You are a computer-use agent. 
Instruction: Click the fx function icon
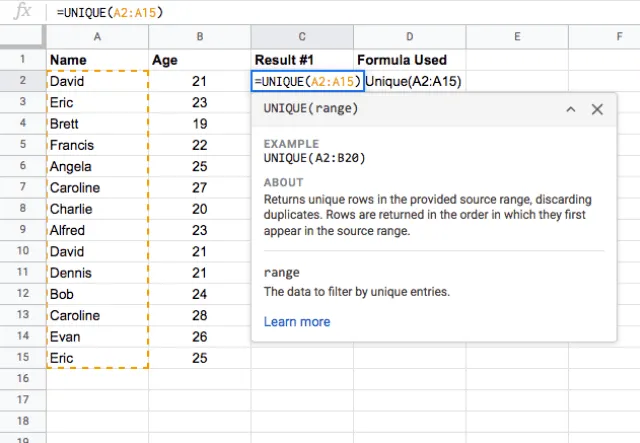point(22,11)
